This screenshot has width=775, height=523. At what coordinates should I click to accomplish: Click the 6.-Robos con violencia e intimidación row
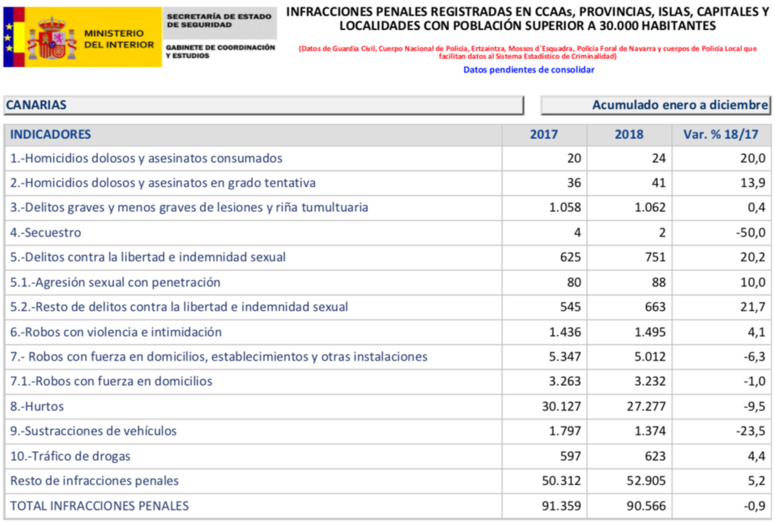(116, 332)
